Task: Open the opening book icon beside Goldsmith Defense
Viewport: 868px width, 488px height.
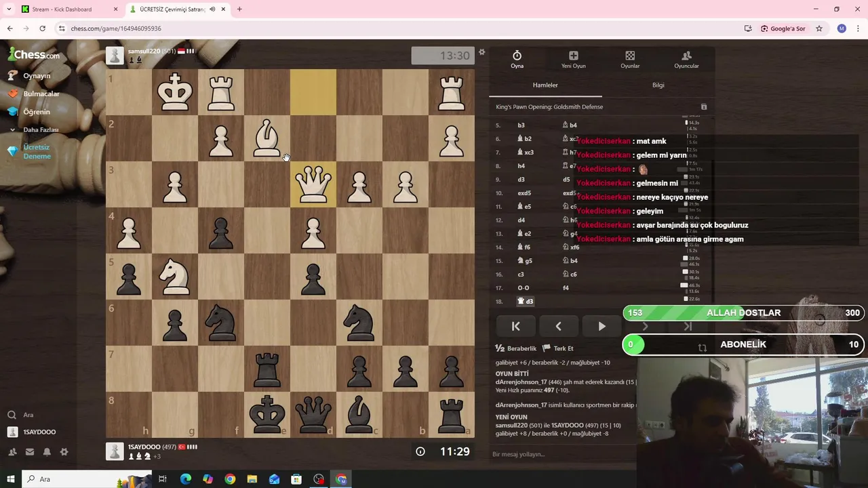Action: [703, 107]
